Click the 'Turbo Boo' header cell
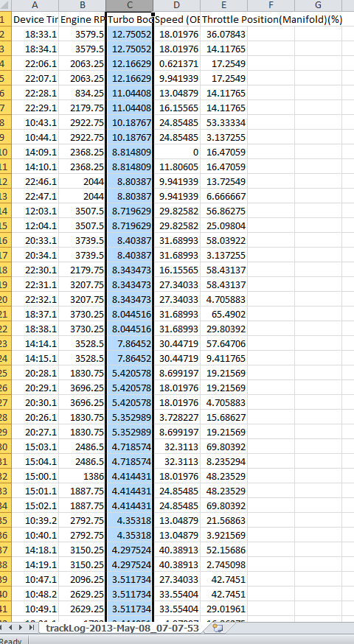Viewport: 354px width, 644px height. [130, 19]
